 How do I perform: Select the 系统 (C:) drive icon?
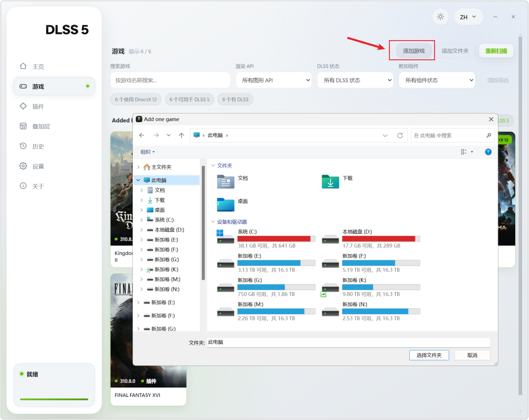[225, 237]
